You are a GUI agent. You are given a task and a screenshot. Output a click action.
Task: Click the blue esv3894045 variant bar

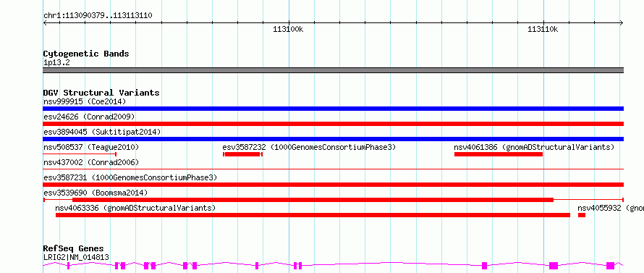333,139
